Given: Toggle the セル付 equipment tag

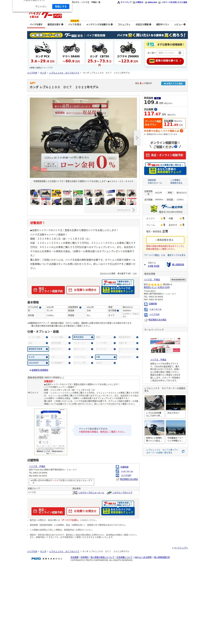Looking at the screenshot, I should (x=38, y=357).
